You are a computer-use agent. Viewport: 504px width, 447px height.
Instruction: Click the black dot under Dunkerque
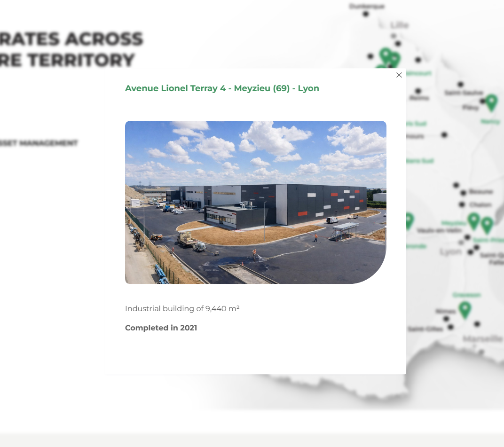pos(366,14)
